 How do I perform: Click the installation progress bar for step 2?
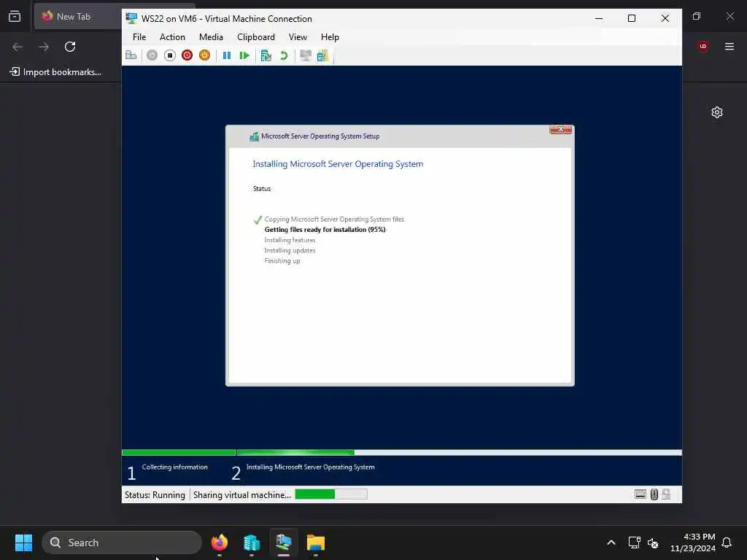click(459, 452)
